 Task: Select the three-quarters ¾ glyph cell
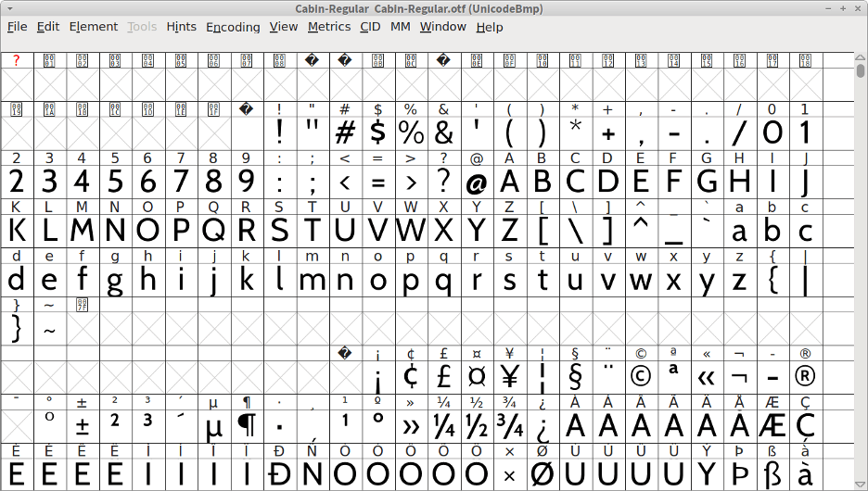[x=509, y=426]
